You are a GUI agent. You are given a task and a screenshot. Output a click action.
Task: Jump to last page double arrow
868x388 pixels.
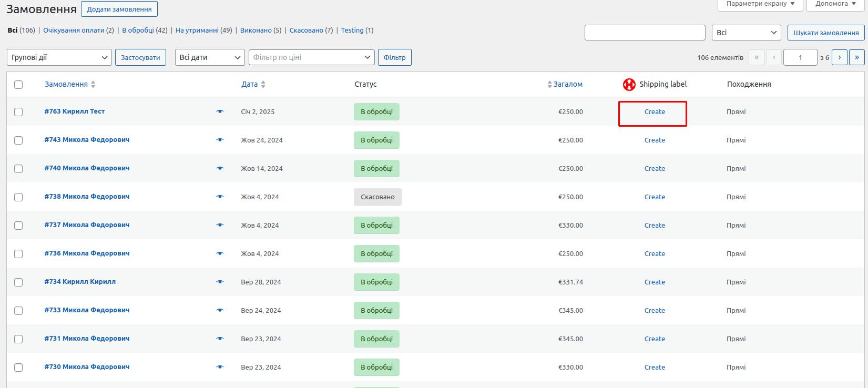856,57
